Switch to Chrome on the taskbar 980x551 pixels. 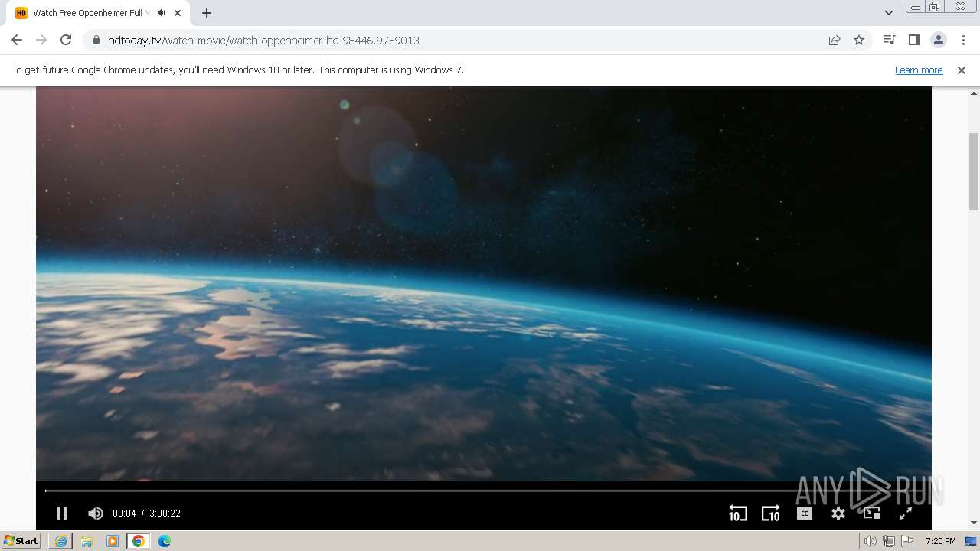click(x=139, y=541)
